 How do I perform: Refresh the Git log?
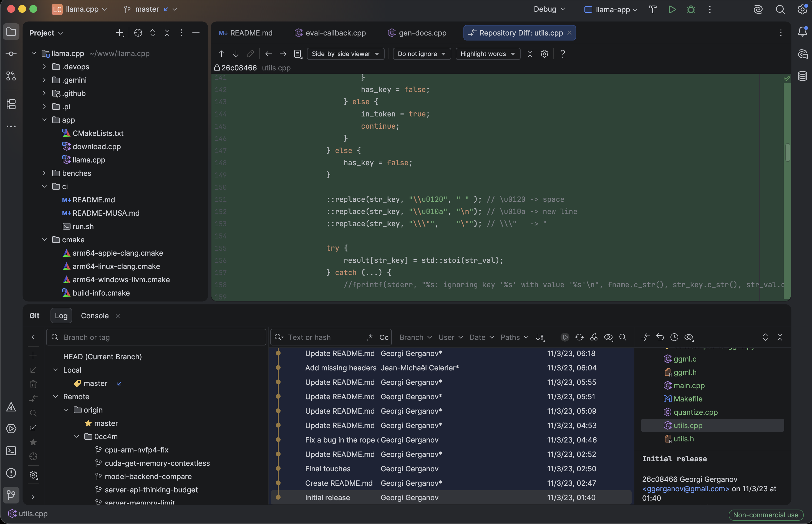[579, 337]
